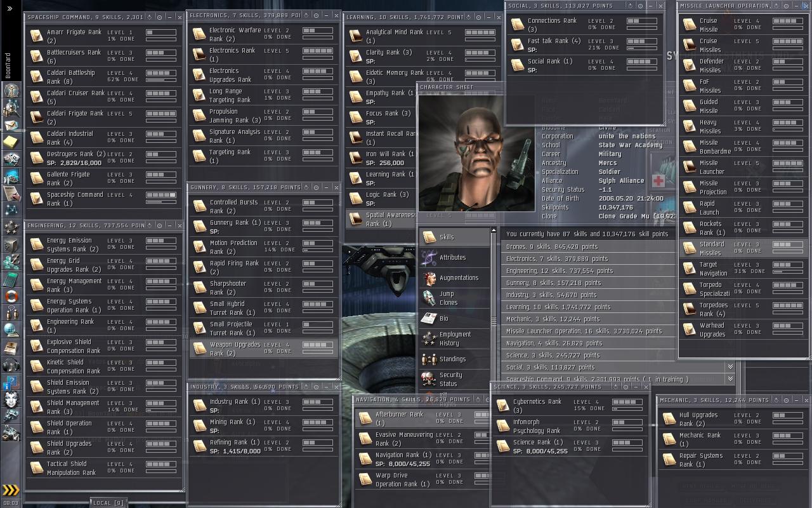Toggle the pin on Engineering window

[159, 225]
